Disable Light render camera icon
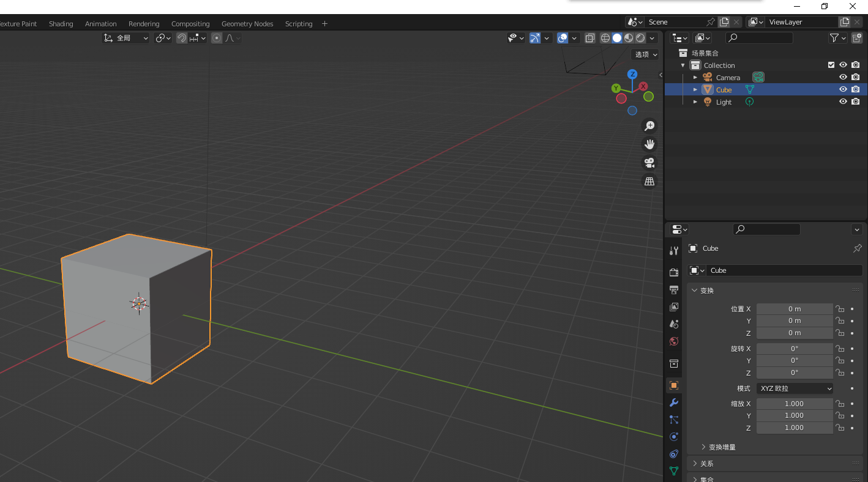Viewport: 868px width, 482px height. pyautogui.click(x=855, y=102)
